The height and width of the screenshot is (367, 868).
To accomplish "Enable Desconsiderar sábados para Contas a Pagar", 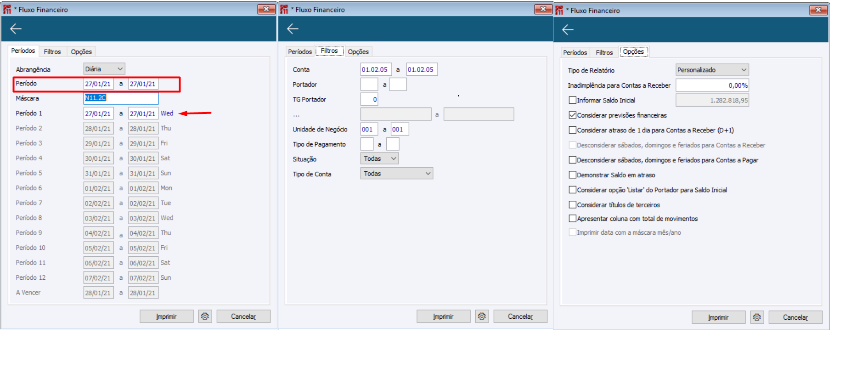I will coord(572,160).
